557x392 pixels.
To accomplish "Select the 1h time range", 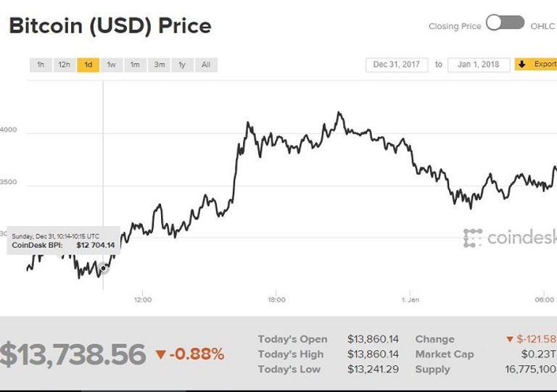I will pos(41,64).
